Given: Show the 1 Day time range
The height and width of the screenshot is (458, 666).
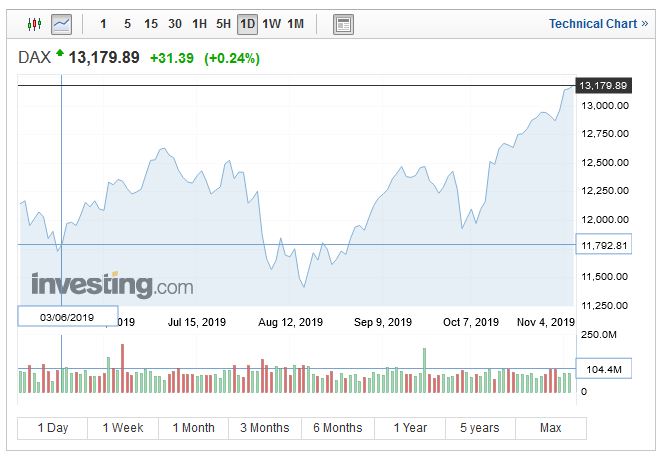Looking at the screenshot, I should pyautogui.click(x=53, y=428).
